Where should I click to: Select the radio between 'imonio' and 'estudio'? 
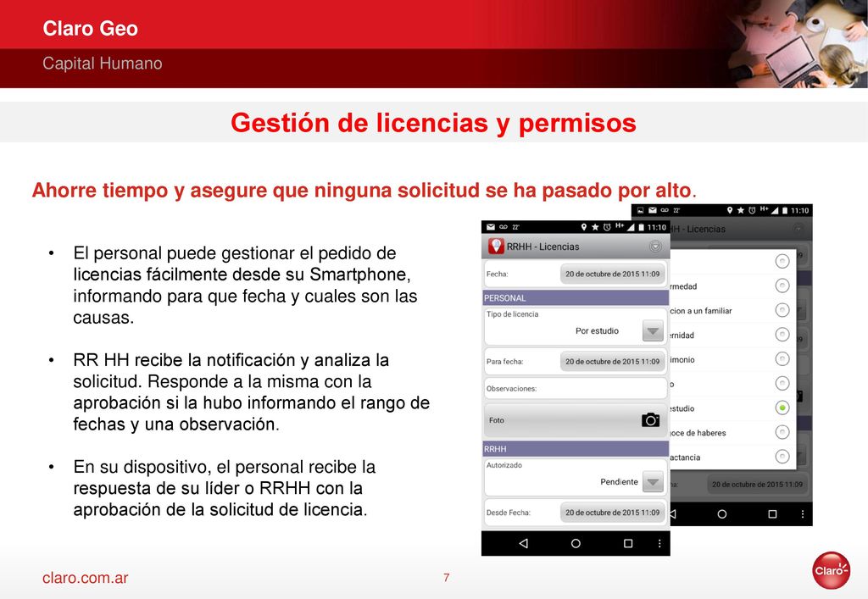tap(782, 383)
